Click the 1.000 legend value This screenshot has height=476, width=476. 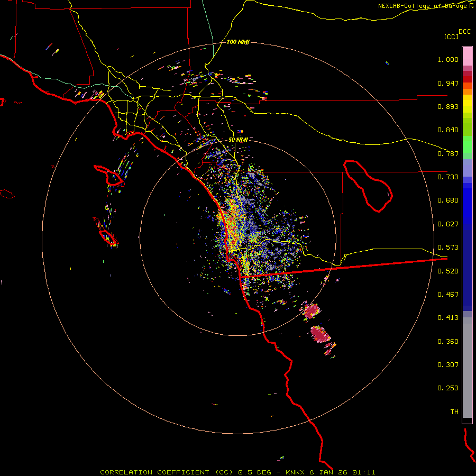pos(448,59)
